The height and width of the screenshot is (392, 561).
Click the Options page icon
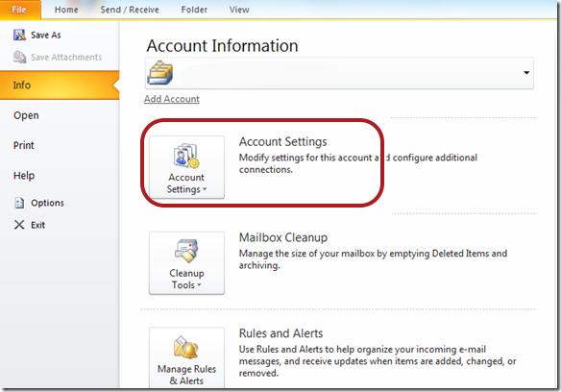click(19, 203)
